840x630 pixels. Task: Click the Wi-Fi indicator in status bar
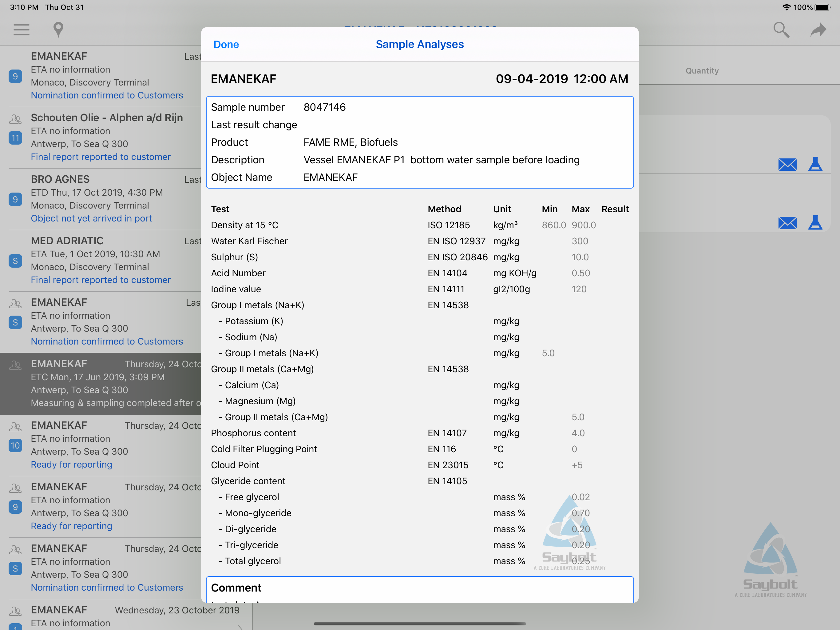click(x=787, y=7)
